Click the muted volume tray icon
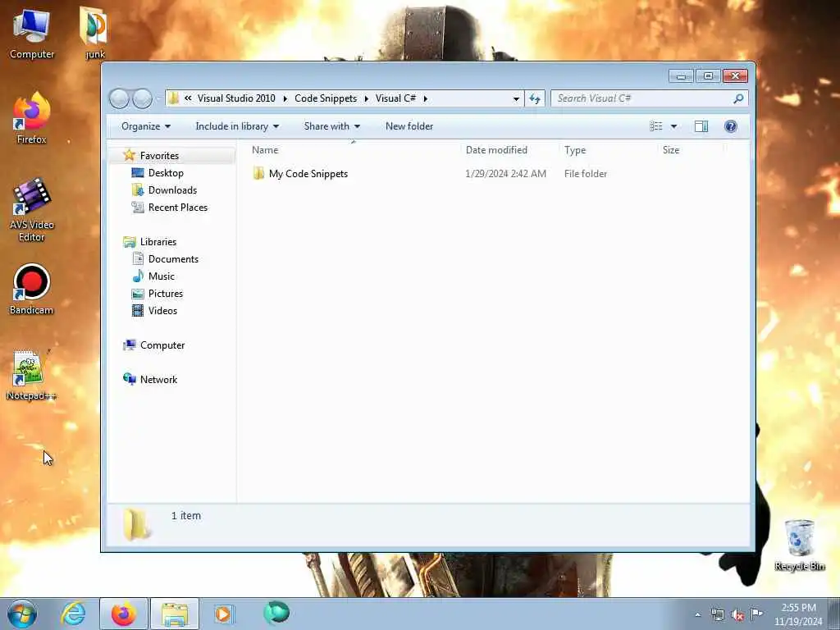 (737, 615)
